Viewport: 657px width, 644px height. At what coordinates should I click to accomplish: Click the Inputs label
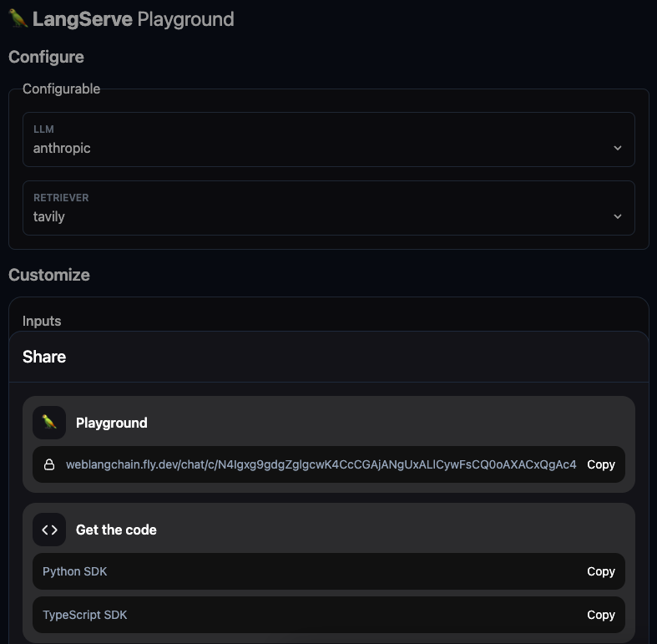click(42, 321)
